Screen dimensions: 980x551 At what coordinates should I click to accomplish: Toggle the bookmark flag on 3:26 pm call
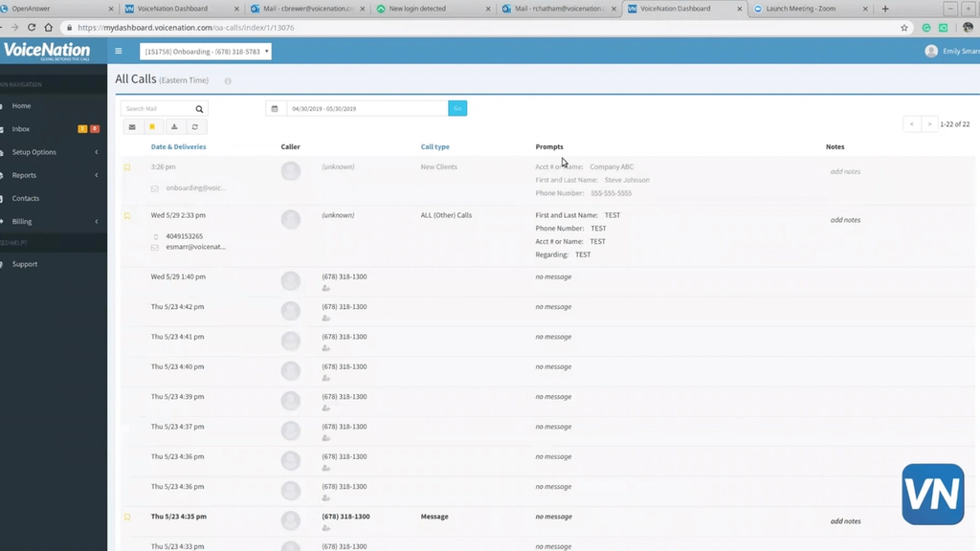click(127, 167)
